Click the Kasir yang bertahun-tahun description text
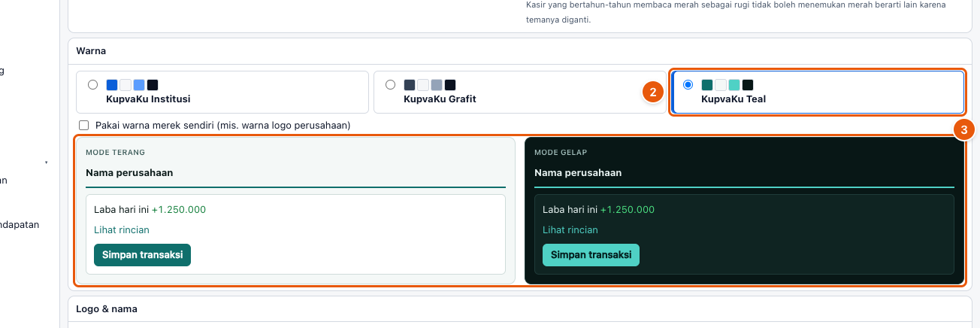This screenshot has width=980, height=328. pos(736,12)
